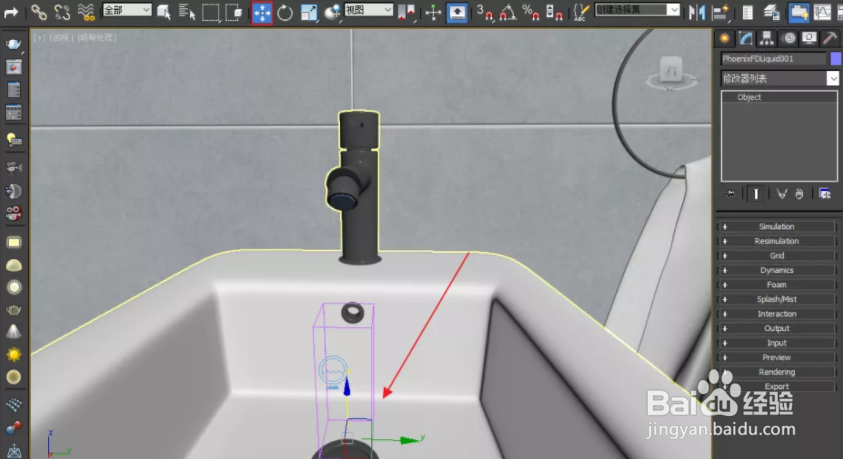Open the 修改器列表 modifier list dropdown

(x=780, y=78)
